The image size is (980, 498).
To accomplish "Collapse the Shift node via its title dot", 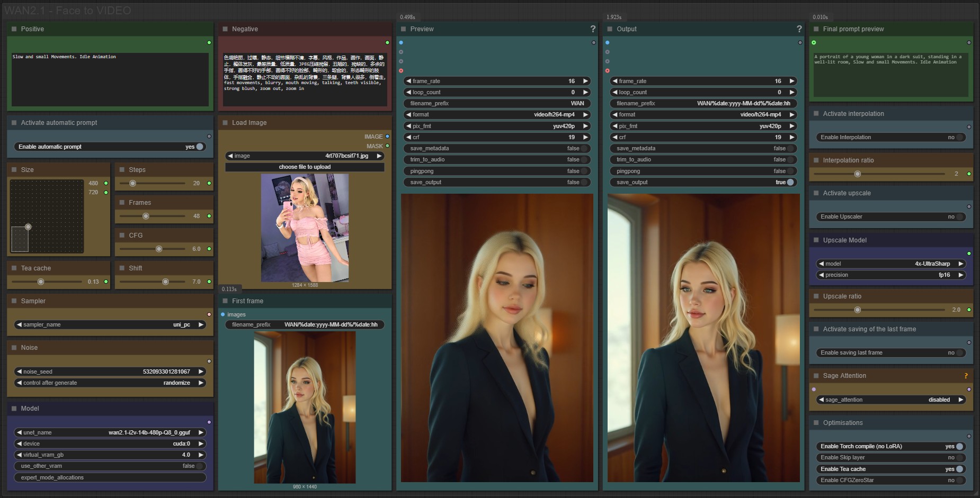I will tap(122, 268).
